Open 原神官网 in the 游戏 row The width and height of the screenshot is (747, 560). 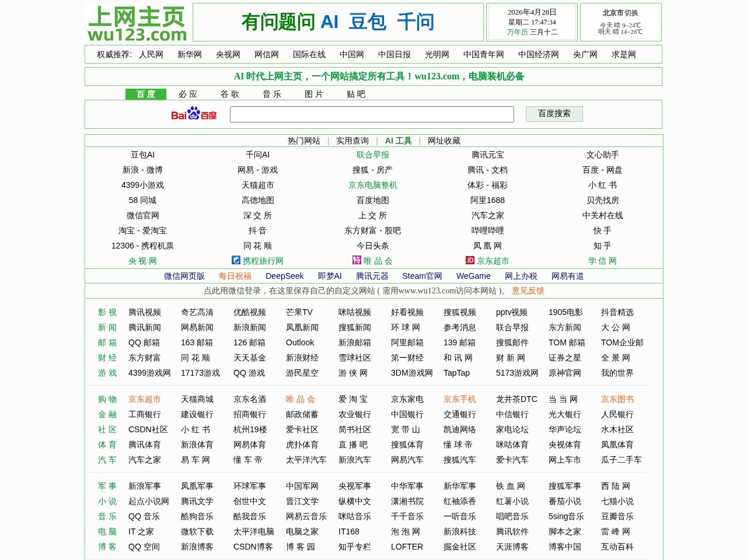(x=565, y=373)
